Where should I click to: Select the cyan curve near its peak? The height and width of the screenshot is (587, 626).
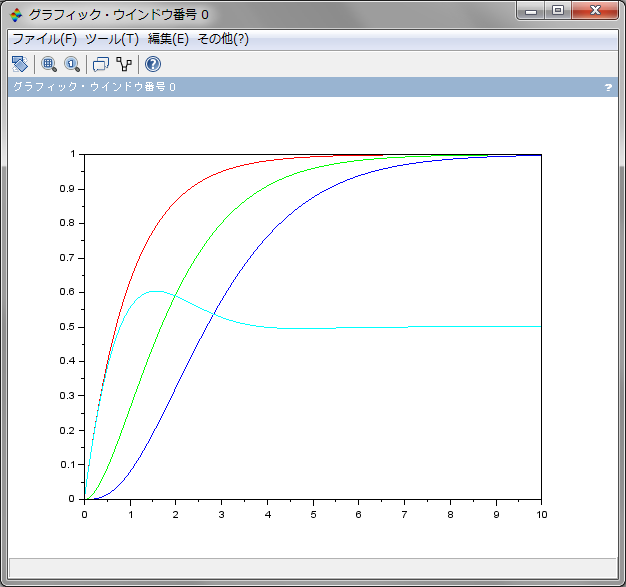coord(155,291)
